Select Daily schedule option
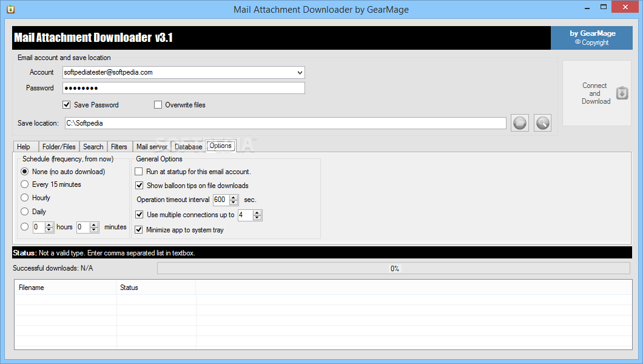 [x=25, y=212]
